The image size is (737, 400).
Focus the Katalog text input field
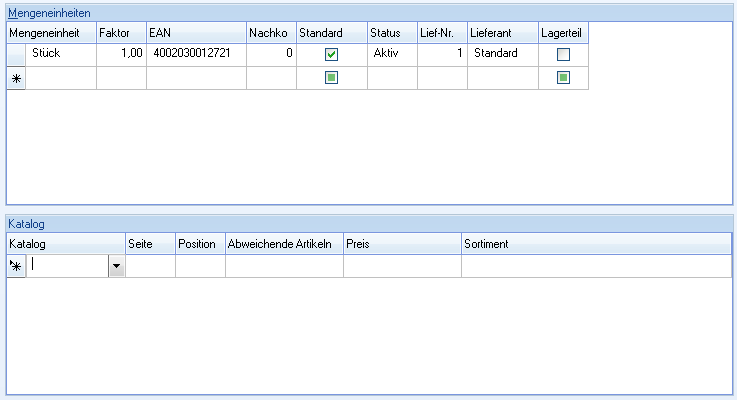(68, 266)
